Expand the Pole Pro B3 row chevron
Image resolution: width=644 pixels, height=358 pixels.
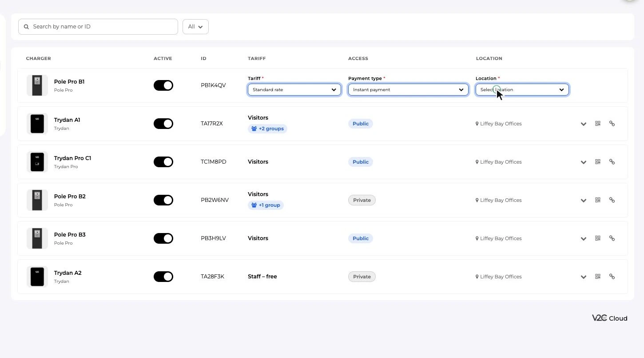pos(584,239)
